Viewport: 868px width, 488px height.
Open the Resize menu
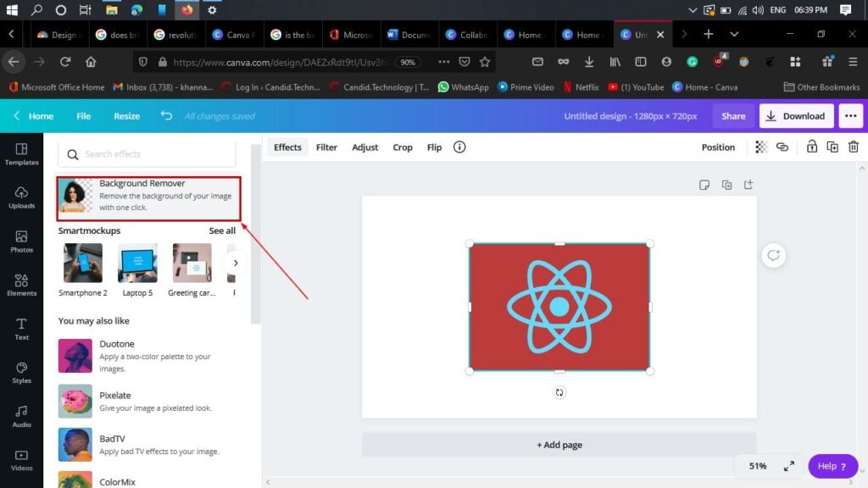coord(127,115)
